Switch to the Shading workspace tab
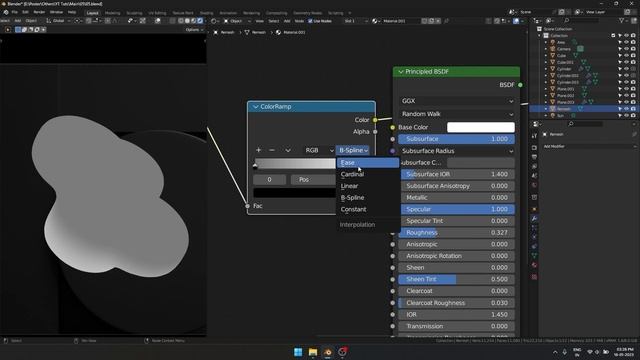640x360 pixels. pos(207,13)
